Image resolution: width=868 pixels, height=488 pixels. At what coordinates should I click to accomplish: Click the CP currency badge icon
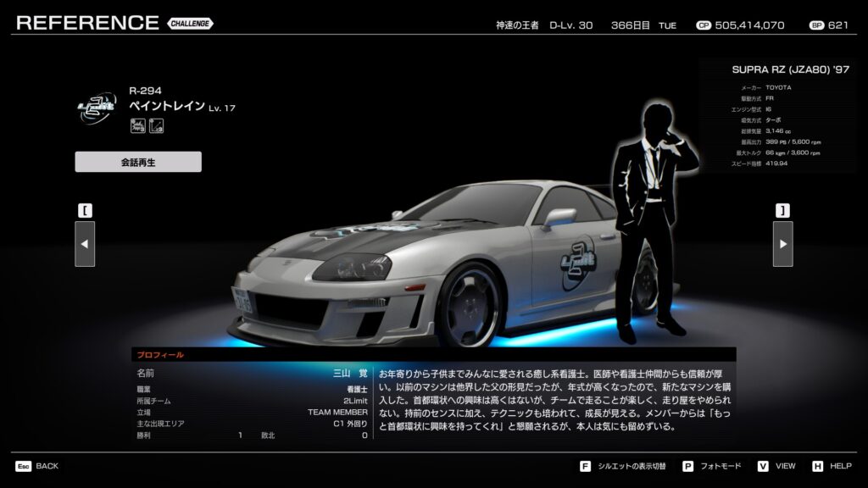(702, 25)
